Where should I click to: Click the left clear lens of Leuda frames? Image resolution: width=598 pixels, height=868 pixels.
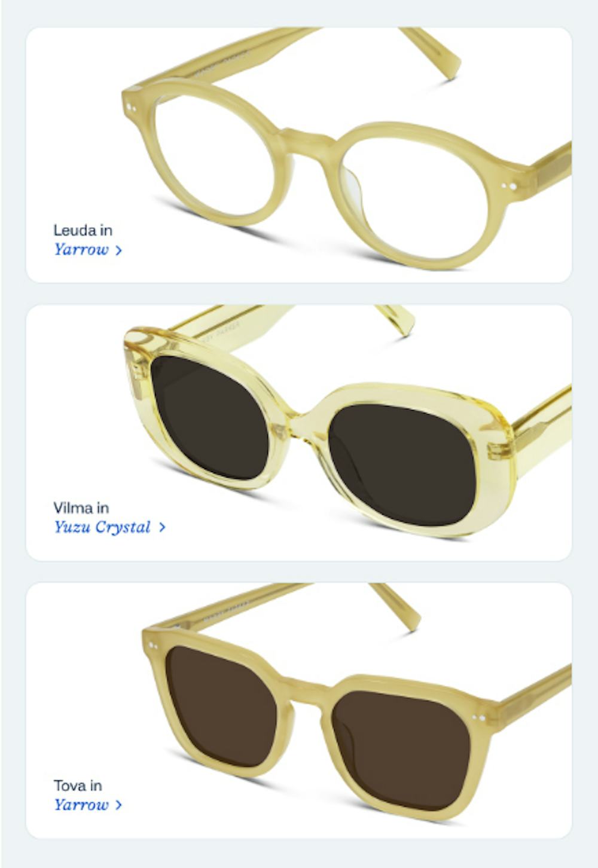coord(214,155)
